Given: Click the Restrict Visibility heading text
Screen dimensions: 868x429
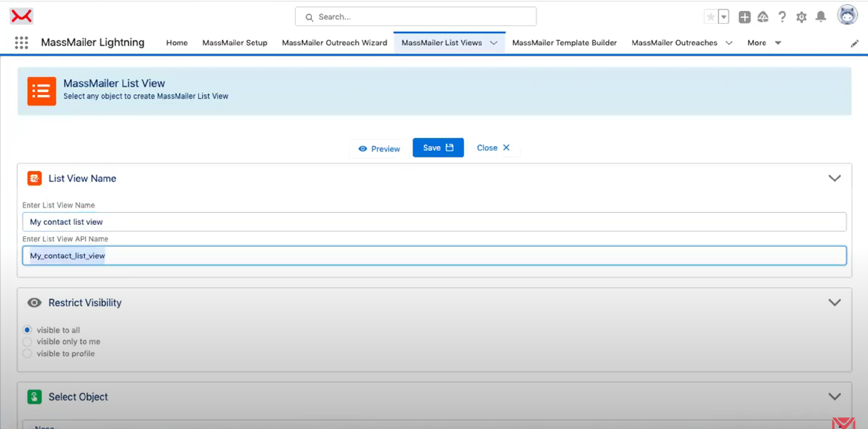Looking at the screenshot, I should coord(85,303).
